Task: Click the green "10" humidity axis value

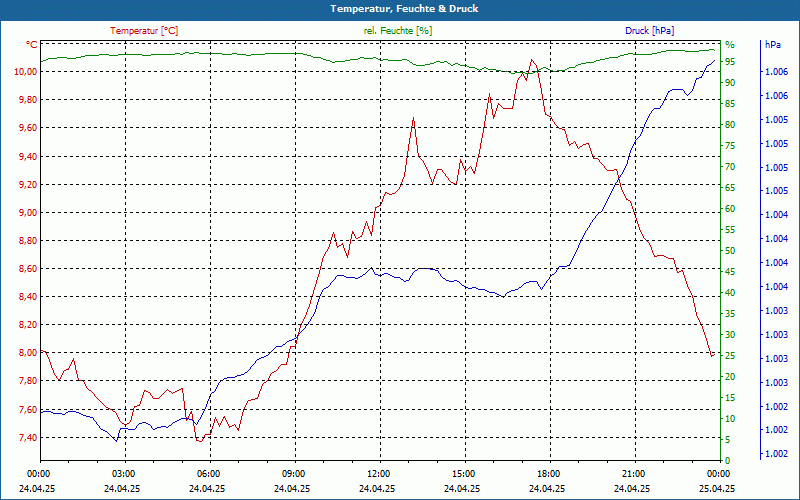Action: (730, 419)
